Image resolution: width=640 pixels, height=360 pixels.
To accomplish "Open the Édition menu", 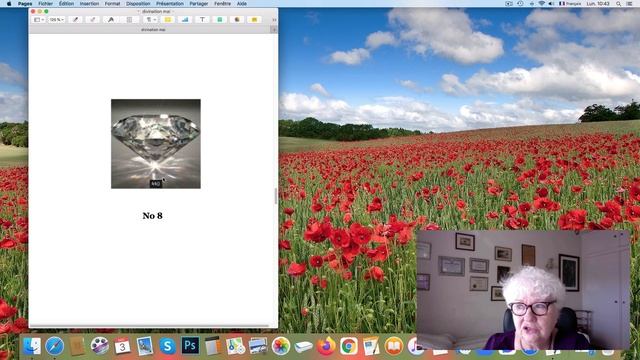I will 66,3.
